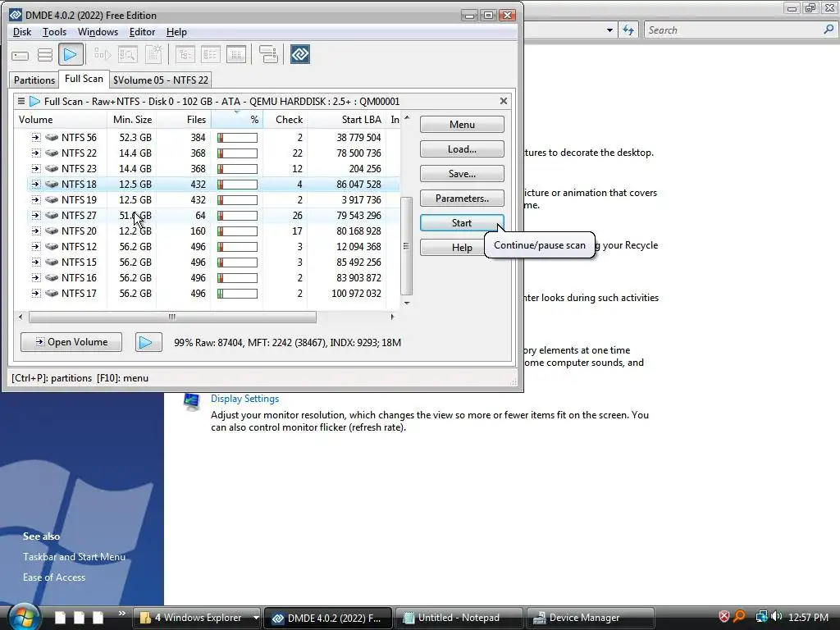Click the search in volume toolbar icon
This screenshot has height=630, width=840.
click(127, 54)
